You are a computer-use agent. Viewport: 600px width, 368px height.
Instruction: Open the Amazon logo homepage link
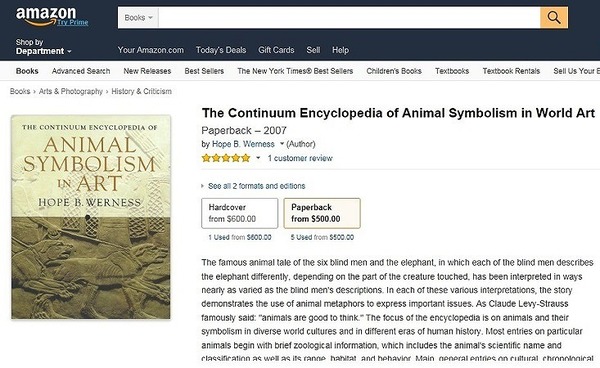pyautogui.click(x=46, y=16)
